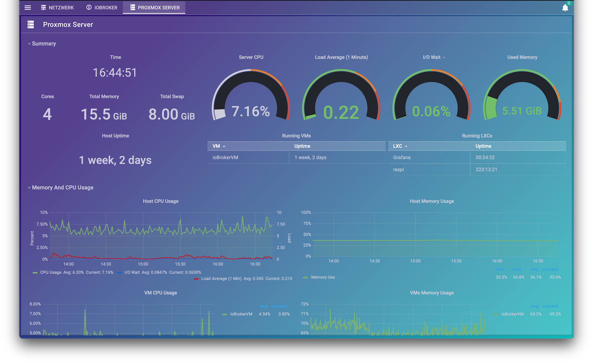Click the Running VMs panel title
This screenshot has height=364, width=593.
296,136
